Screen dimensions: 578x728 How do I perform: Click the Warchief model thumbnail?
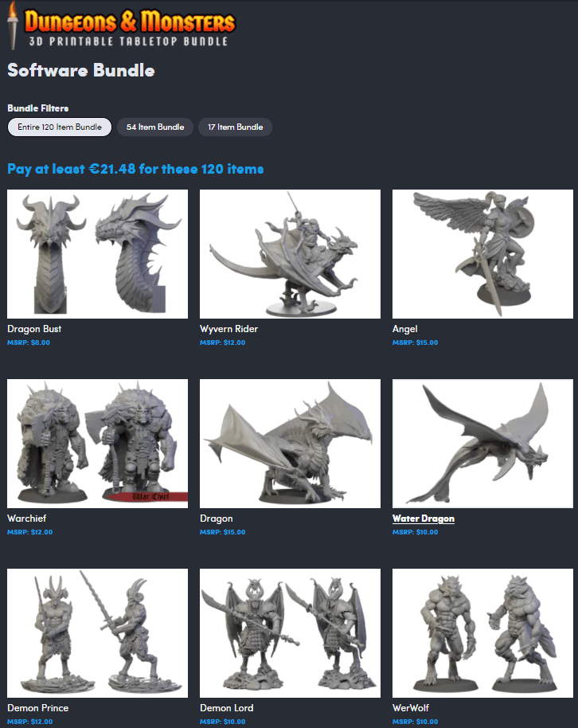pyautogui.click(x=97, y=444)
